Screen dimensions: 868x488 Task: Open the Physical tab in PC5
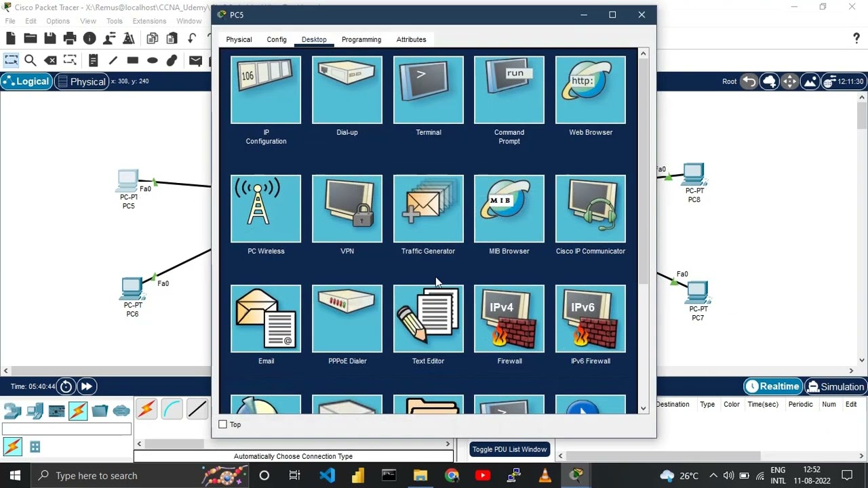tap(239, 39)
